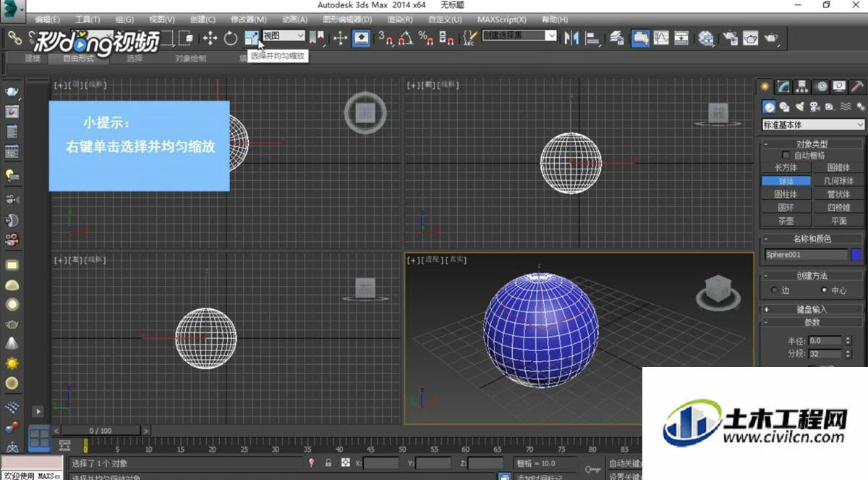Switch to the Create panel tab
Screen dimensions: 868x480
[765, 86]
